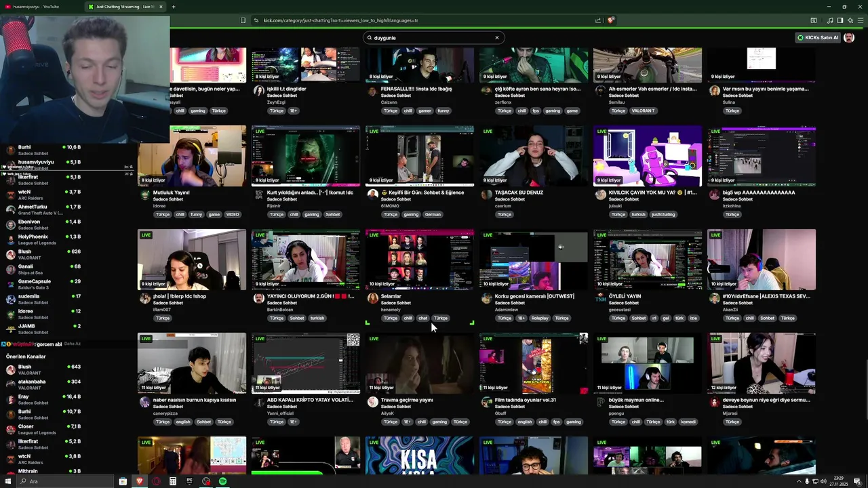Screen dimensions: 868x488
Task: Bookmark this page using the bookmark icon
Action: [x=243, y=20]
